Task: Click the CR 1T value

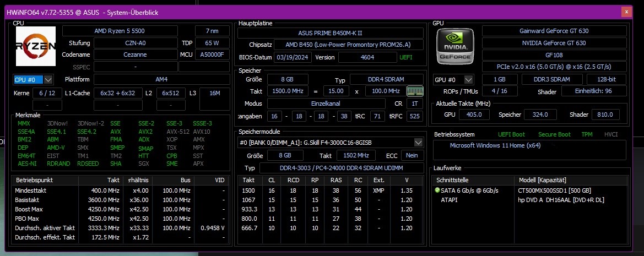Action: coord(415,104)
